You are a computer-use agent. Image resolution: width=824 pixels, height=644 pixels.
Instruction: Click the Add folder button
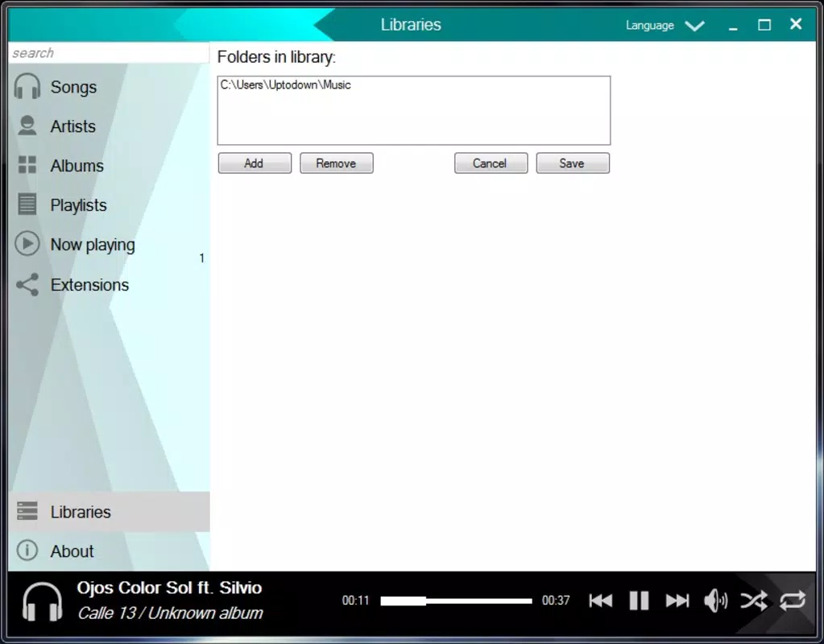pyautogui.click(x=255, y=163)
